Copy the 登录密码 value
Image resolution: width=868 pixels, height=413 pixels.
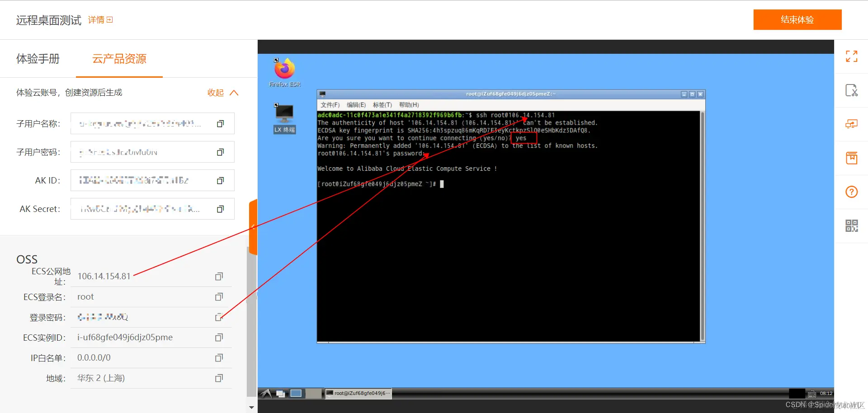(219, 317)
